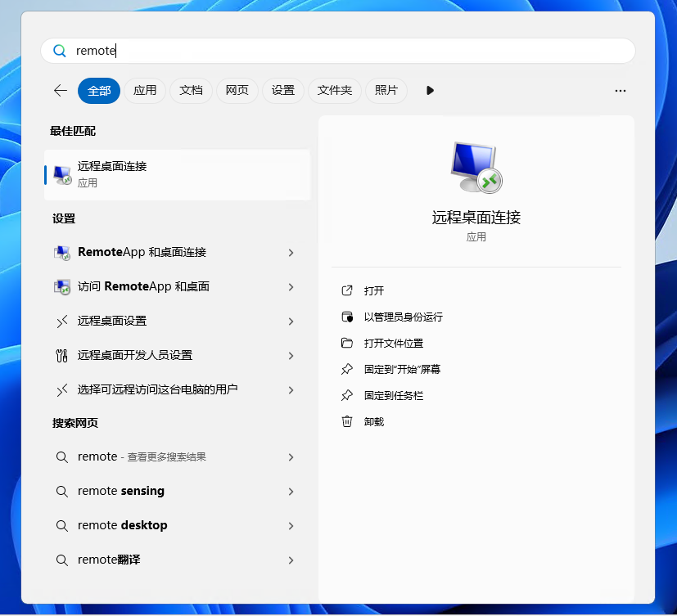Click the 访问 RemoteApp 和桌面 icon
The width and height of the screenshot is (677, 616).
[62, 287]
